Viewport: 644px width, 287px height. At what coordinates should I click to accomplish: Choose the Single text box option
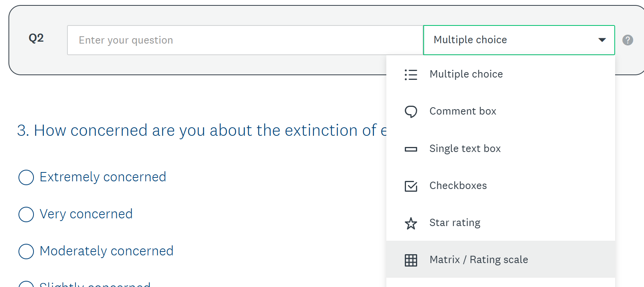click(x=465, y=149)
